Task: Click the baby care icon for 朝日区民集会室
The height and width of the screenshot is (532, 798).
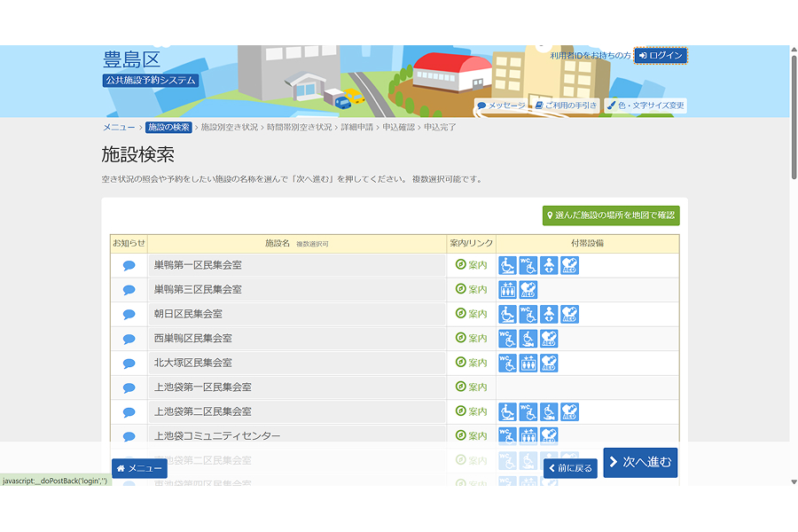Action: pyautogui.click(x=549, y=314)
